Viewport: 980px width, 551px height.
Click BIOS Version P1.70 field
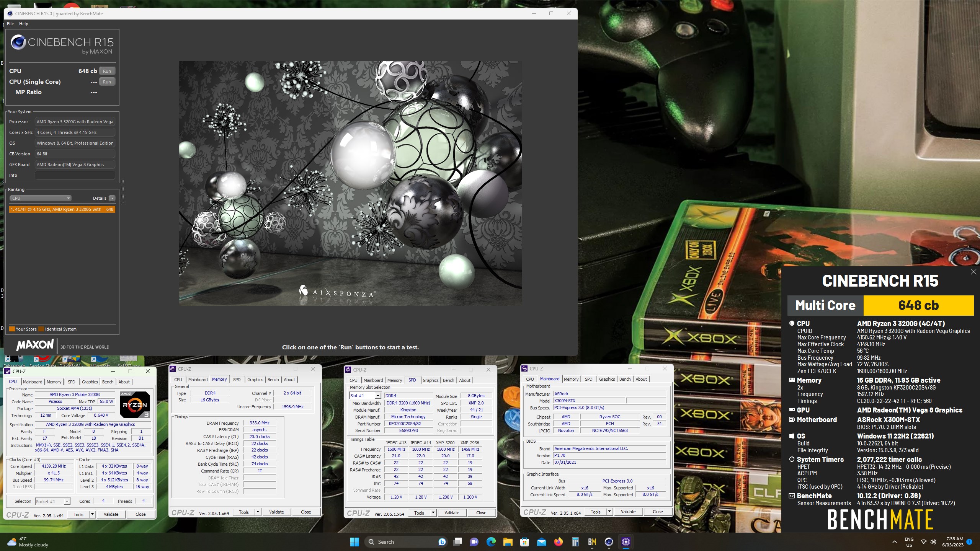[x=610, y=455]
